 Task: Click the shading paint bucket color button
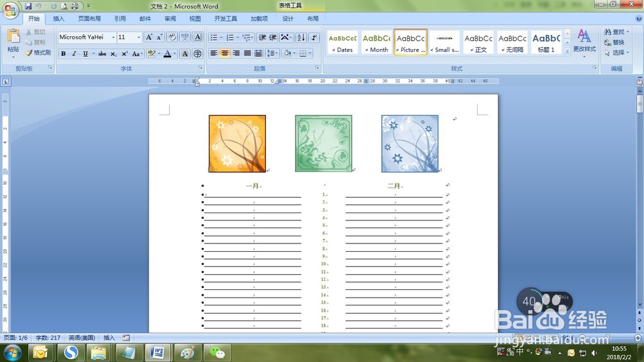[287, 53]
